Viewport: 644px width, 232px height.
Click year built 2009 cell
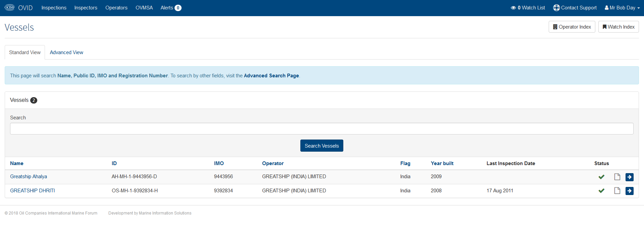436,177
